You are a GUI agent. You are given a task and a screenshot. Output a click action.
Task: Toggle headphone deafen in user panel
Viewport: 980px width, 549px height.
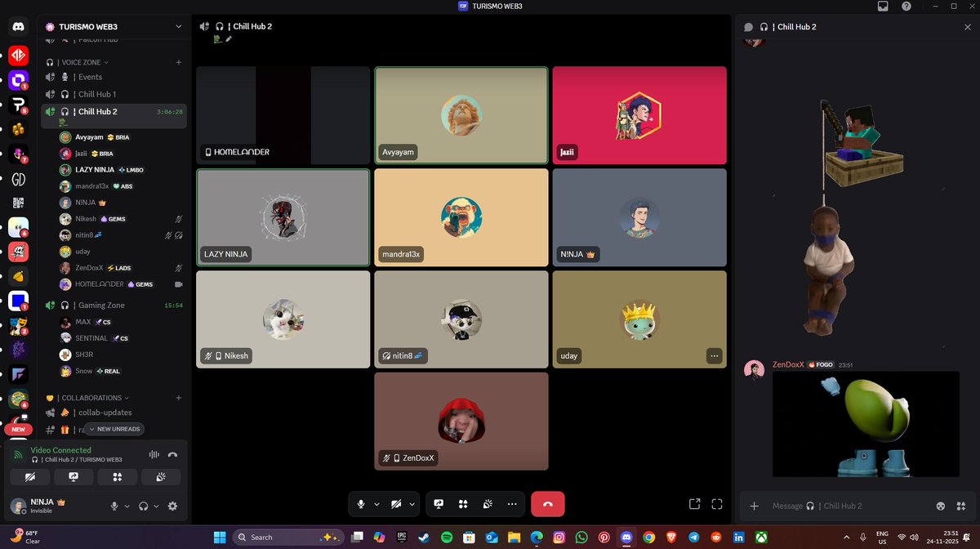144,506
